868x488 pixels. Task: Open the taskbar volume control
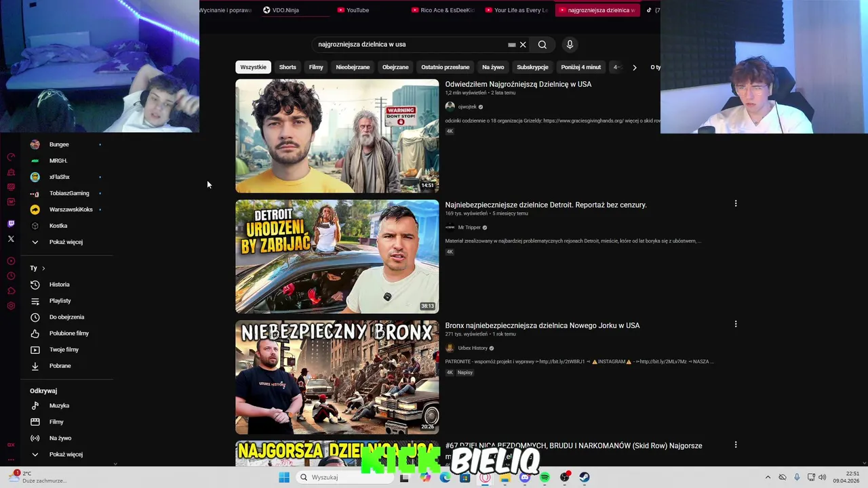(x=823, y=477)
